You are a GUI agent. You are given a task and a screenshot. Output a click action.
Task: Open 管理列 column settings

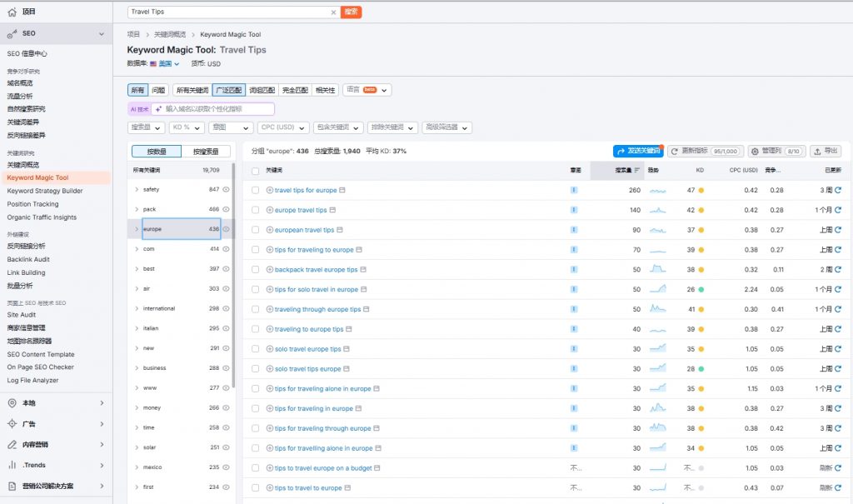click(x=777, y=152)
